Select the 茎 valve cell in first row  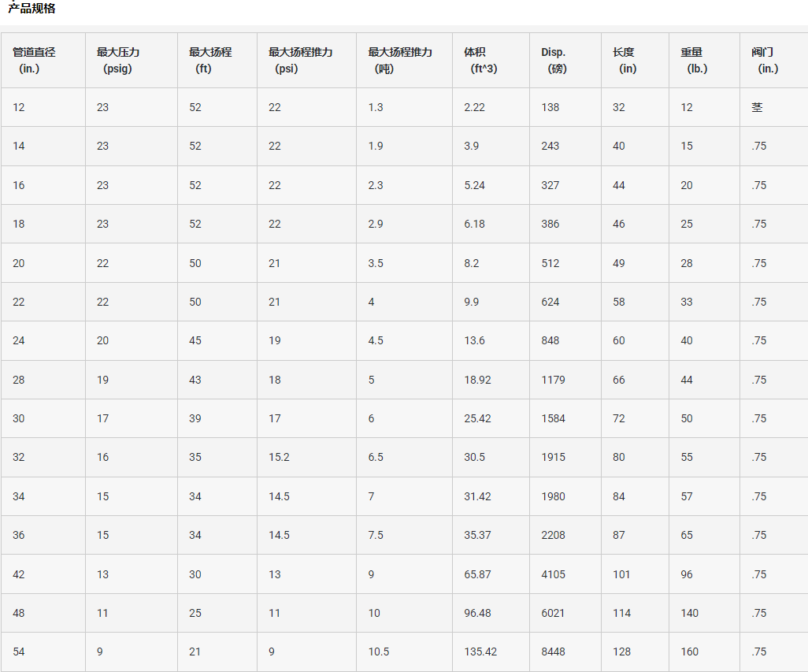point(774,107)
